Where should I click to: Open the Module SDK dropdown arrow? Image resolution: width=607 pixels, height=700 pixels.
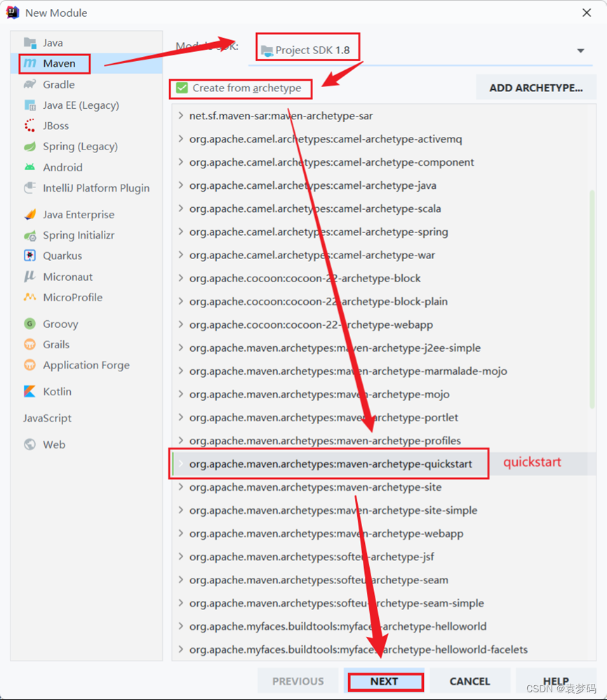[x=580, y=51]
